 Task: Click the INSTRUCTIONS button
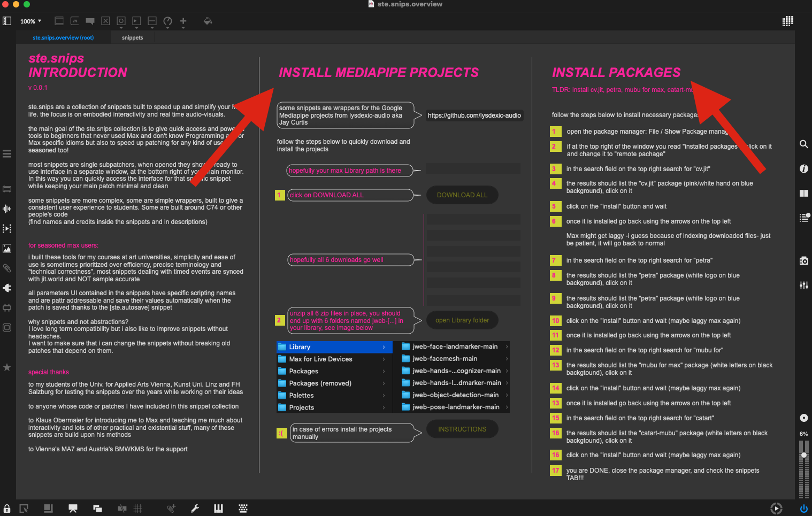(x=462, y=429)
